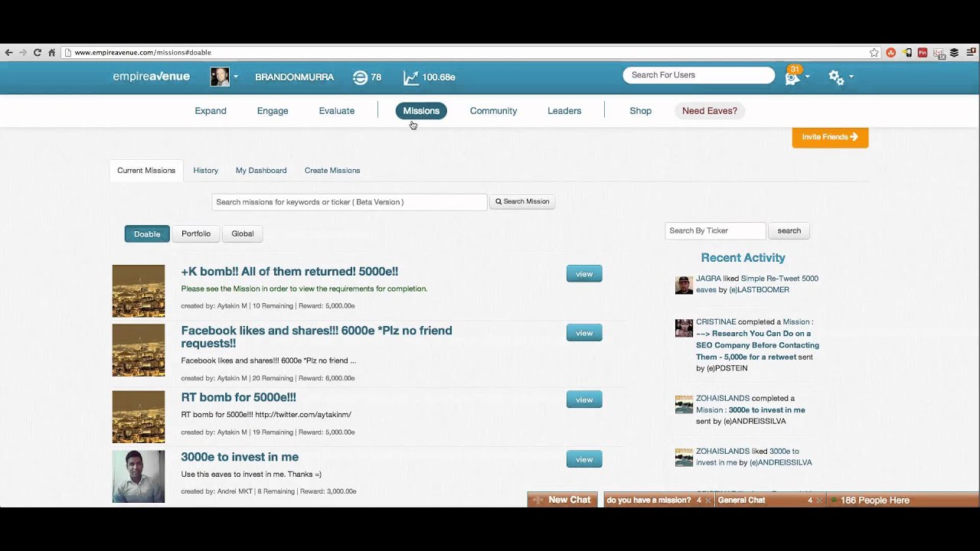Click the Need Eaves? button

(710, 111)
